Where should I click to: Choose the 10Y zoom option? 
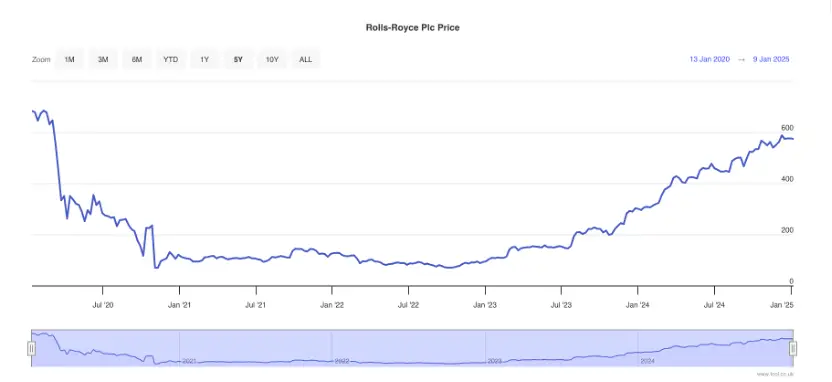pyautogui.click(x=272, y=59)
